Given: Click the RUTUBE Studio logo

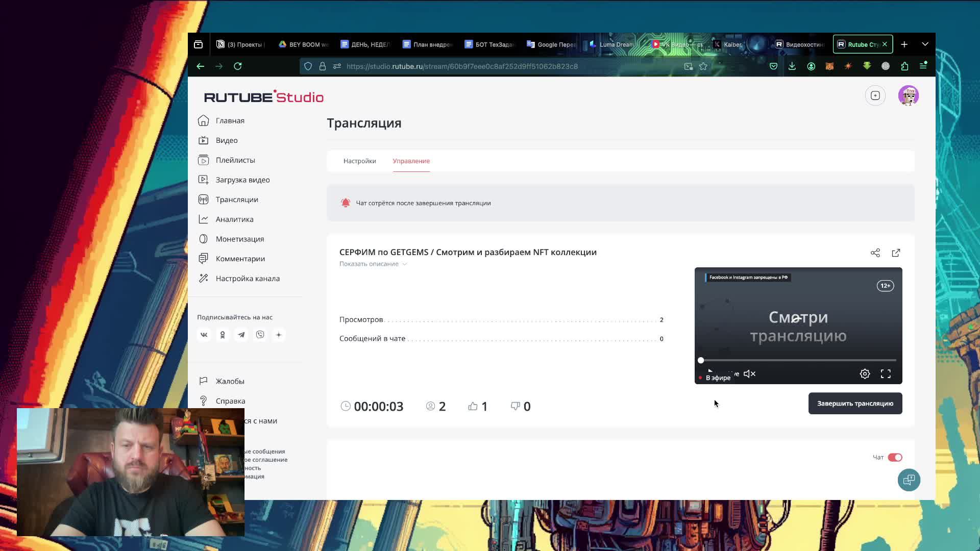Looking at the screenshot, I should pos(263,97).
